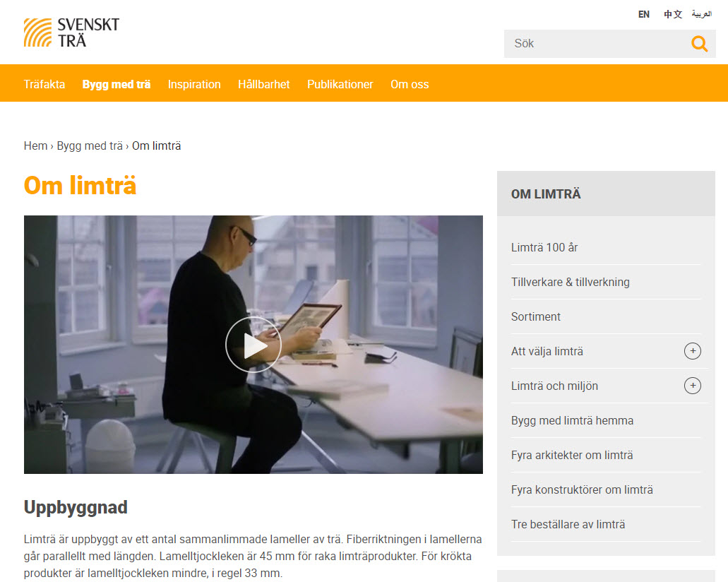
Task: Go to Hem in the breadcrumb
Action: (x=36, y=145)
